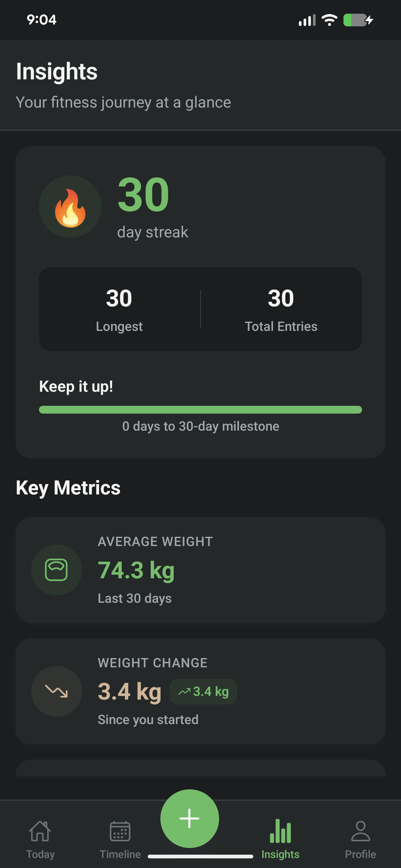The image size is (401, 868).
Task: Tap the green 3.4 kg change badge
Action: point(203,691)
